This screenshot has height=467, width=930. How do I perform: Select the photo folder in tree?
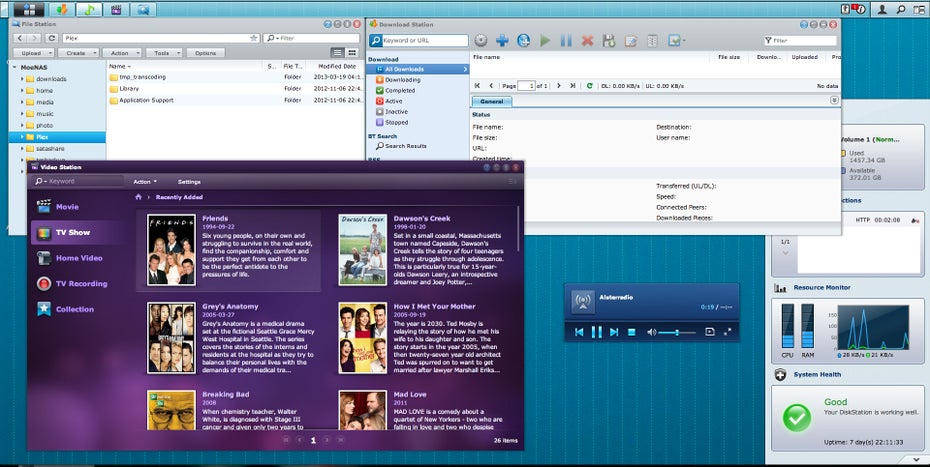point(44,125)
